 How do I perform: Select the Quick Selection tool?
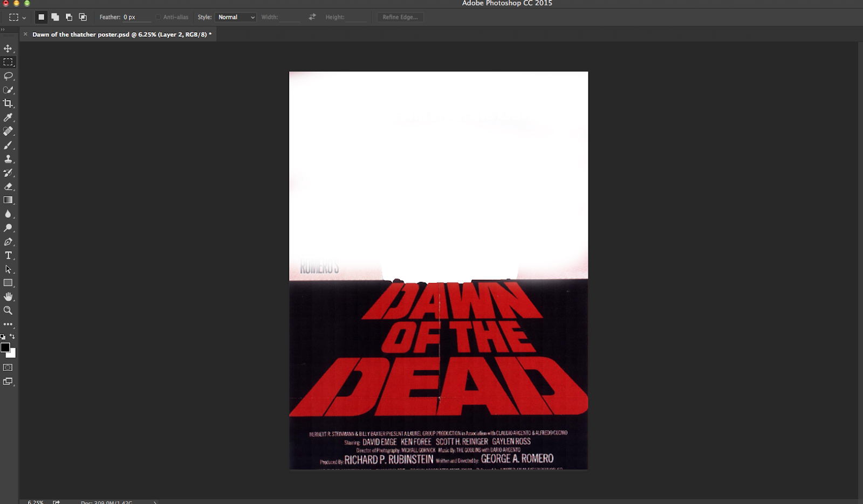pyautogui.click(x=8, y=89)
